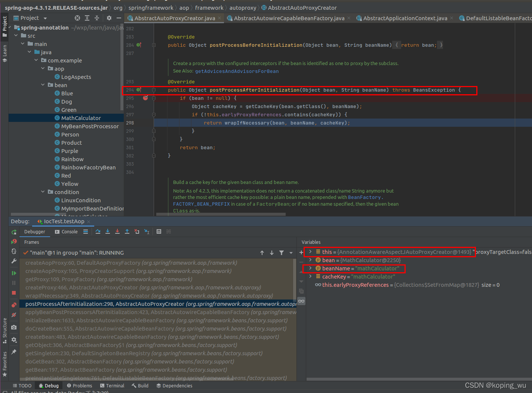Open the Dependencies tool window
532x393 pixels.
tap(175, 386)
